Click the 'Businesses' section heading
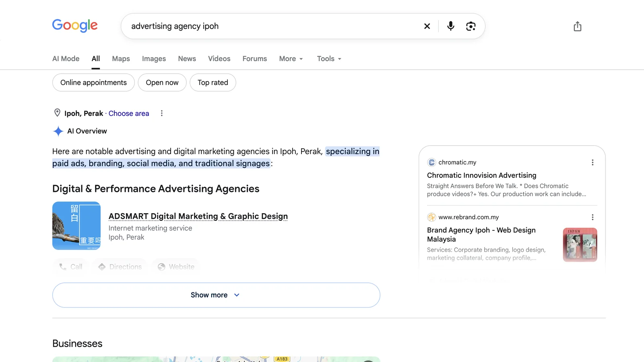The width and height of the screenshot is (644, 362). (77, 343)
